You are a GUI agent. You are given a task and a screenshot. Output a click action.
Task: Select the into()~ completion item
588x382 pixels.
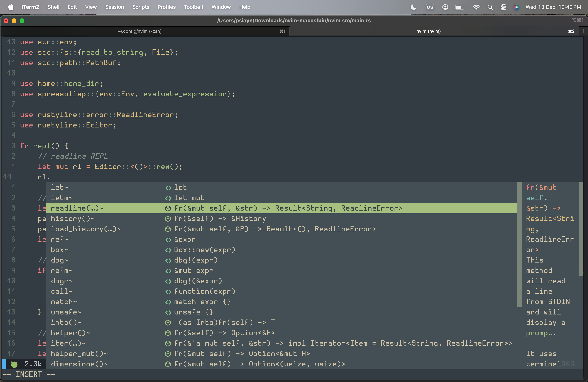(282, 322)
